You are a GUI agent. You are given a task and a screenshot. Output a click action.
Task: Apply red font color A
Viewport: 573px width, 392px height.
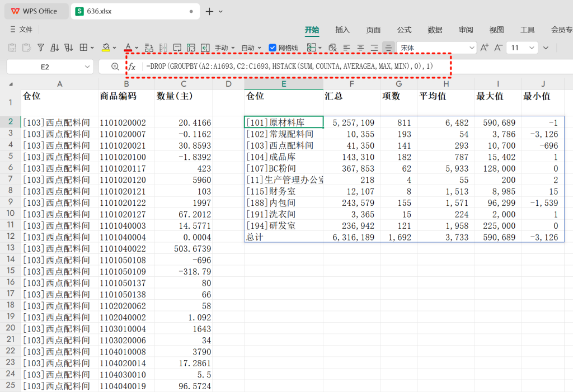point(128,48)
